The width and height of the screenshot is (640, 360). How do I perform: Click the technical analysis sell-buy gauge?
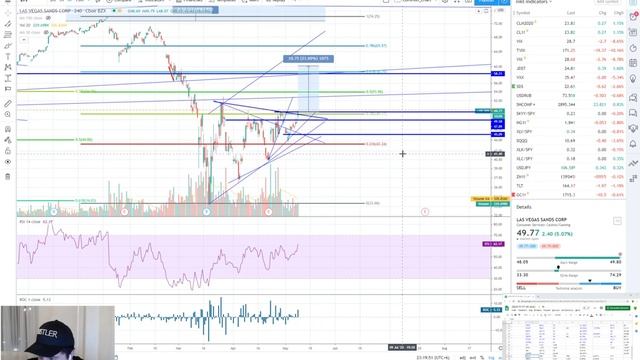tap(569, 284)
